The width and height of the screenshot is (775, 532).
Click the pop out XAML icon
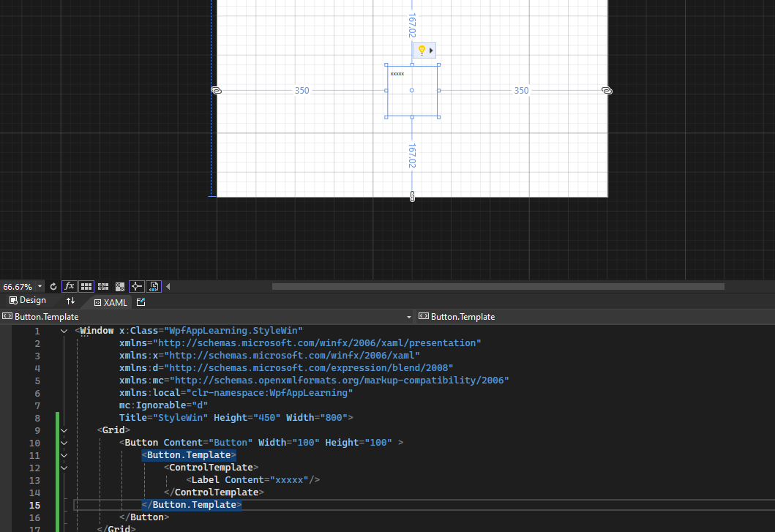click(x=141, y=302)
